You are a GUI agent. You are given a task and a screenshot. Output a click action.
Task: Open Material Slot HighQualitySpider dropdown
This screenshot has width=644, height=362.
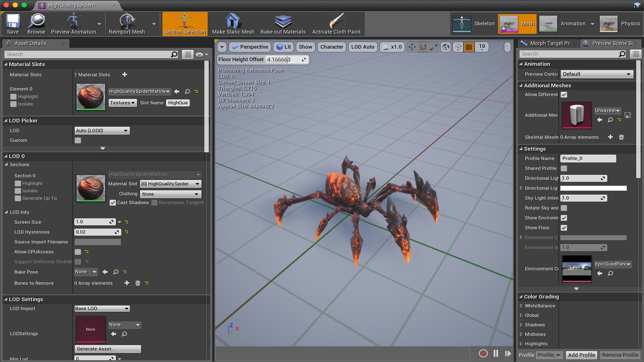pyautogui.click(x=171, y=184)
